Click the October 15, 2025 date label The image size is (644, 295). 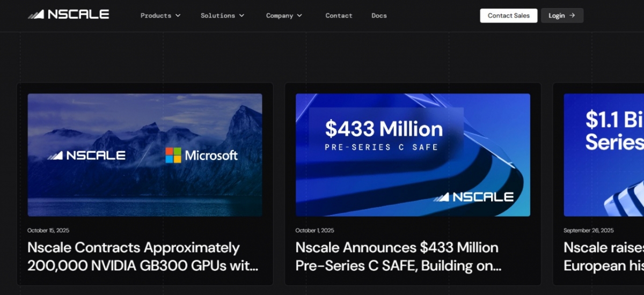click(48, 231)
